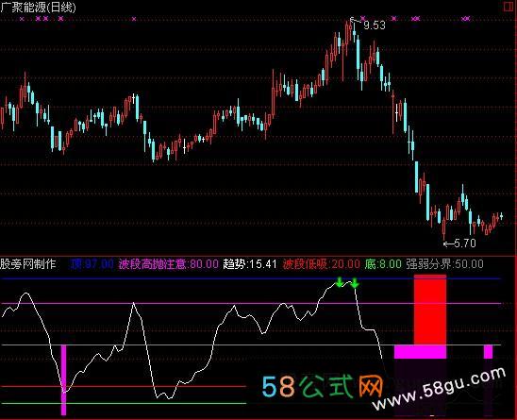
Task: Select the tall red bar in indicator pane
Action: (430, 310)
